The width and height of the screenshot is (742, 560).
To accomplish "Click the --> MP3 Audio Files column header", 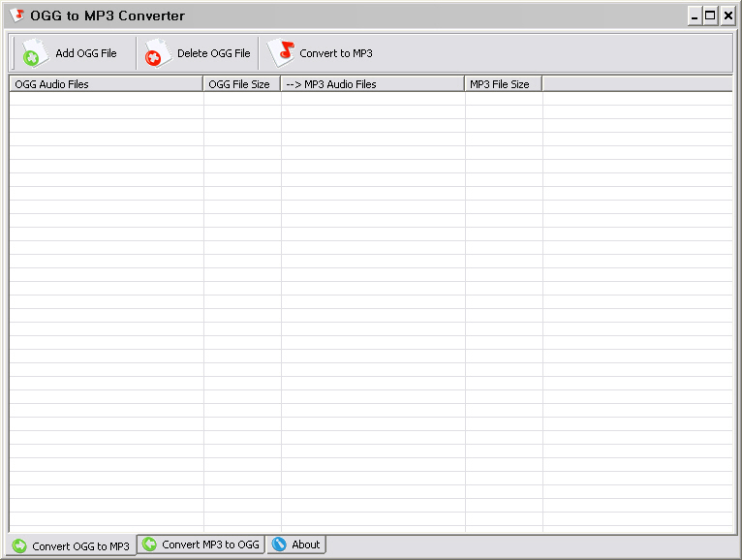I will coord(372,84).
